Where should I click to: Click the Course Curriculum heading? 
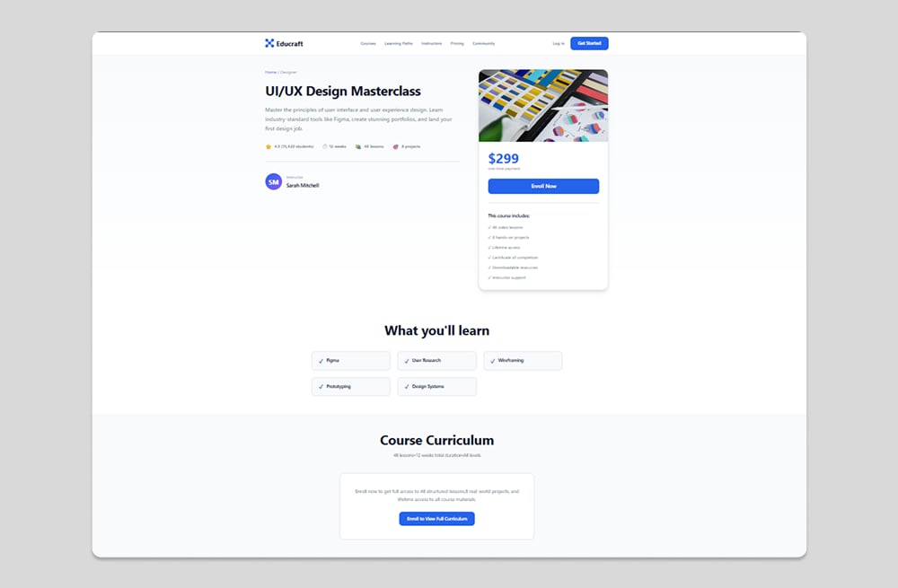(437, 440)
